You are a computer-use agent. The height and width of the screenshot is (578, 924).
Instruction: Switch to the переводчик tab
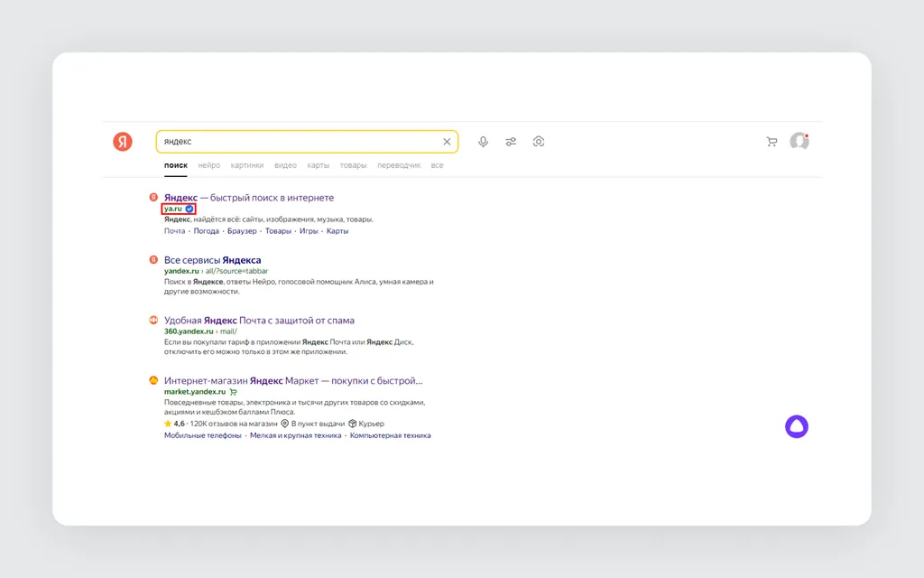[x=399, y=165]
